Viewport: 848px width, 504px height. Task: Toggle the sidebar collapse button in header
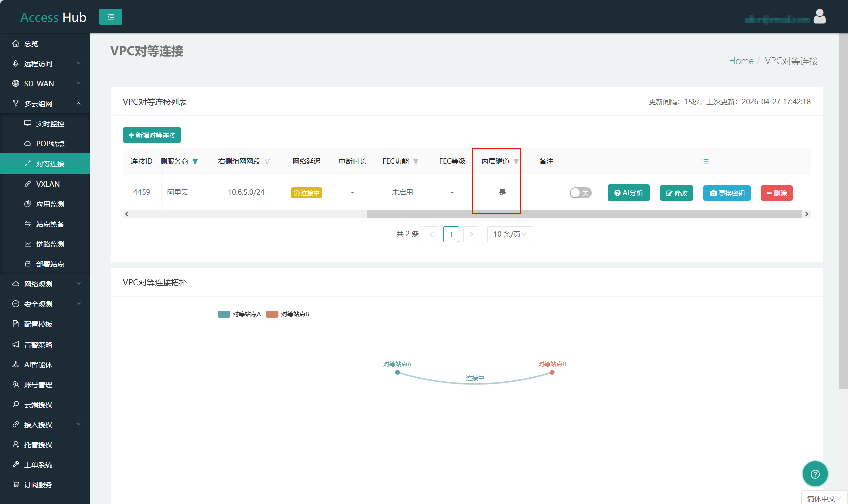point(111,17)
